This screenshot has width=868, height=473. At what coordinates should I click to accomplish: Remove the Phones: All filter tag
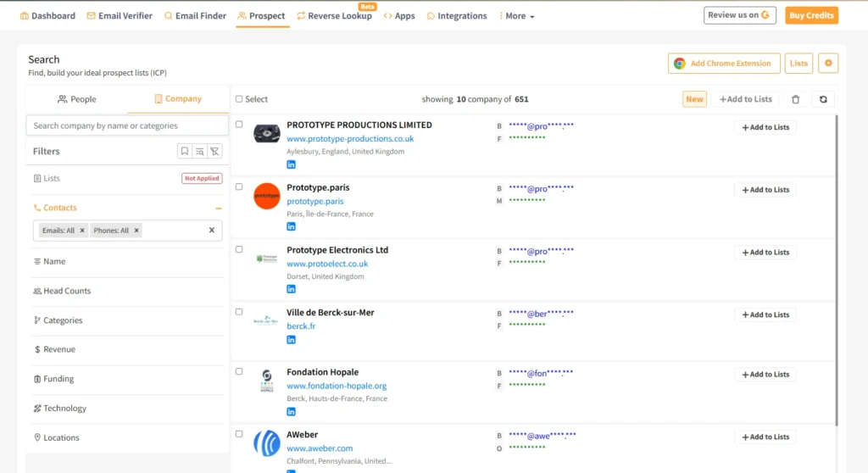tap(136, 231)
